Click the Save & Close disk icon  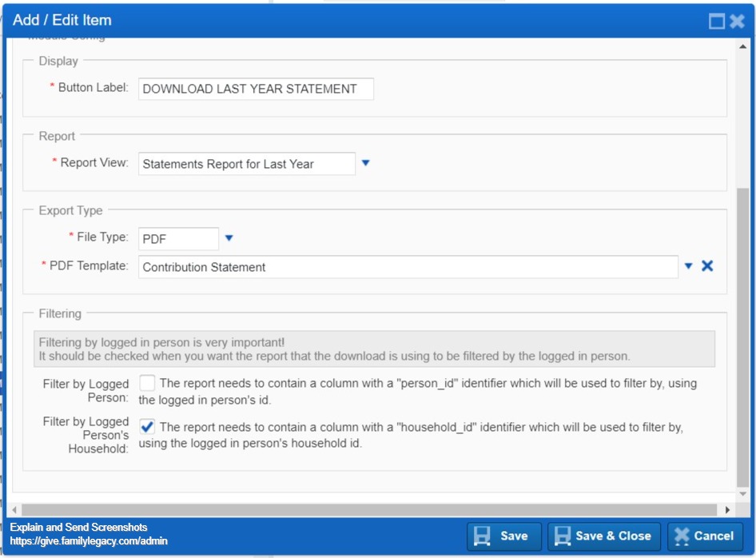coord(562,536)
